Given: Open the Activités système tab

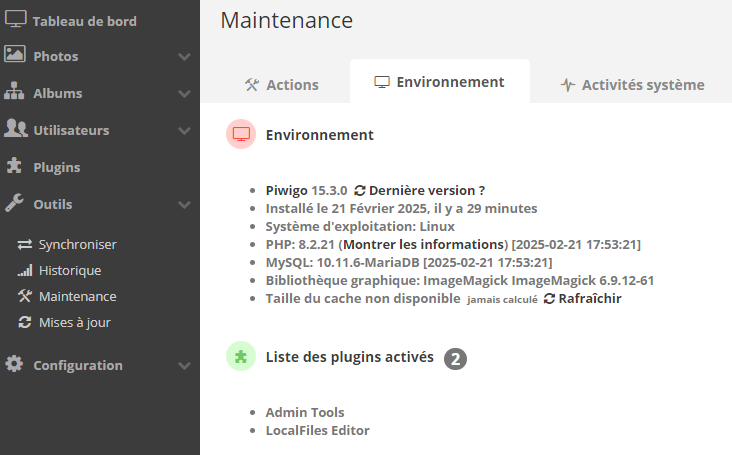Looking at the screenshot, I should pyautogui.click(x=632, y=85).
